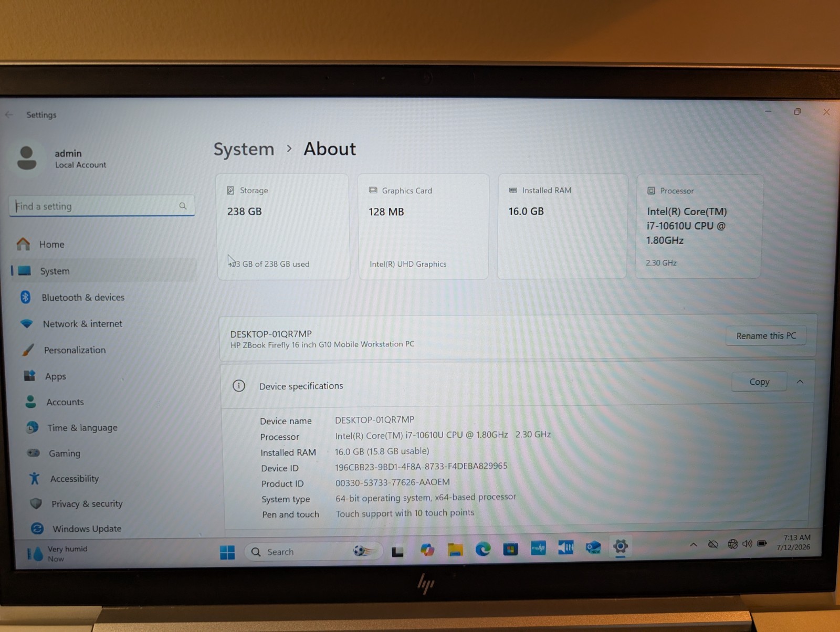Click the Pen and touch support value
840x632 pixels.
[x=405, y=513]
